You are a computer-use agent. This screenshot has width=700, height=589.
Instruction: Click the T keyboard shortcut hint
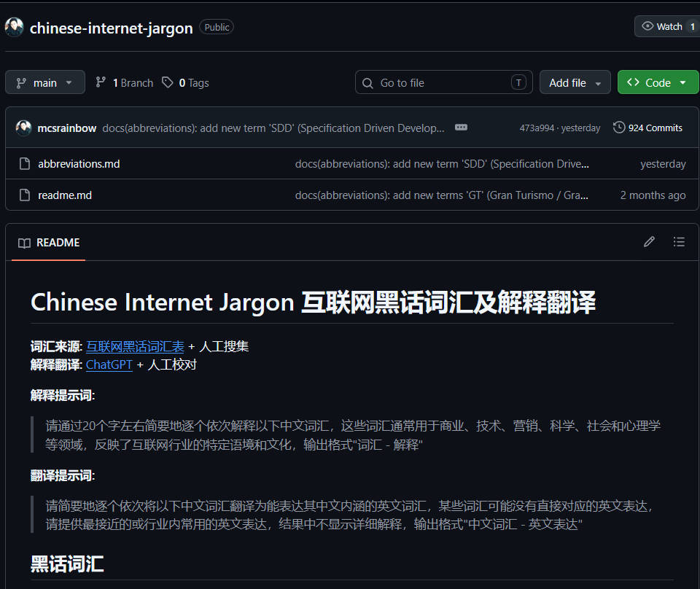click(518, 82)
